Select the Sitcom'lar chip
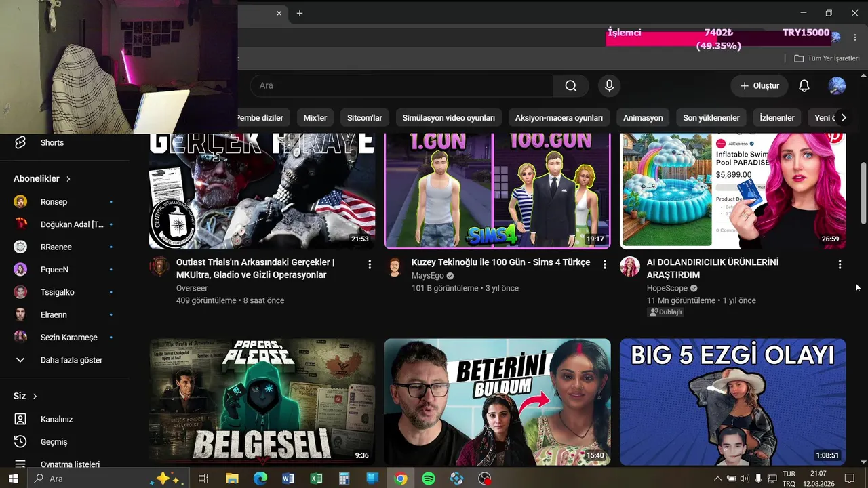Screen dimensions: 868x488 tap(365, 118)
